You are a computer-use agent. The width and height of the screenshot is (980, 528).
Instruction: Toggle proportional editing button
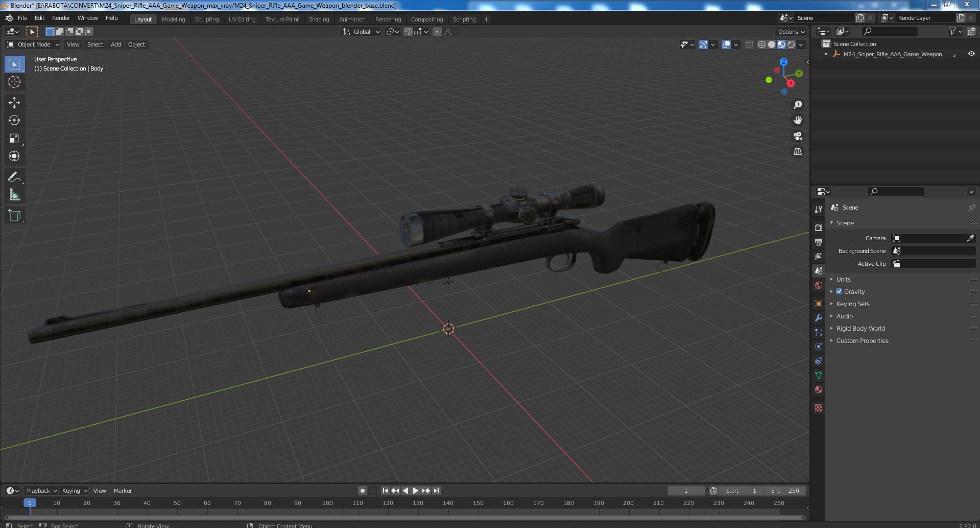[437, 32]
